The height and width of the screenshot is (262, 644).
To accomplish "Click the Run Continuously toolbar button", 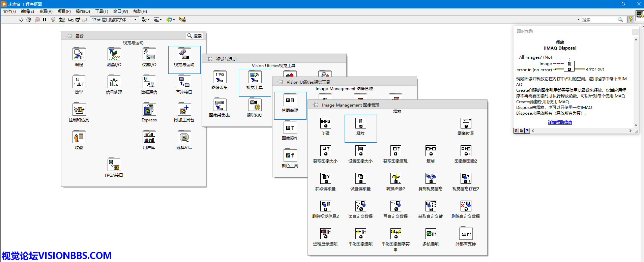I will click(29, 20).
